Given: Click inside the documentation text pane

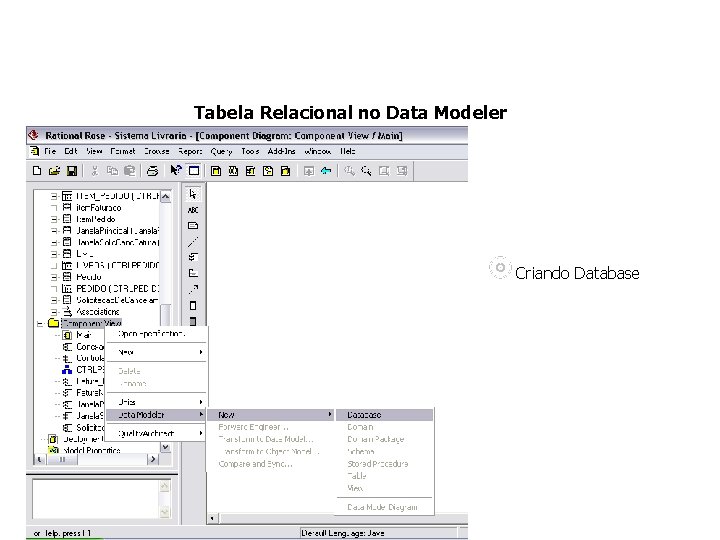Looking at the screenshot, I should point(96,499).
